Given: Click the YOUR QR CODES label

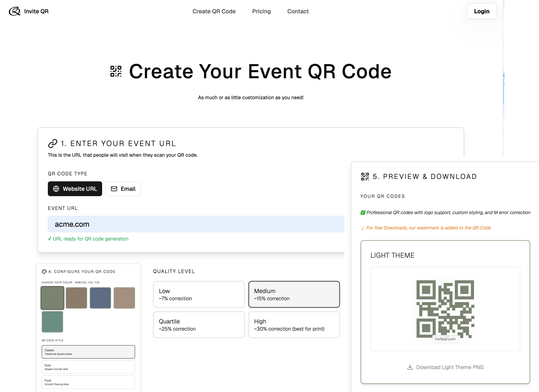Looking at the screenshot, I should coord(383,196).
